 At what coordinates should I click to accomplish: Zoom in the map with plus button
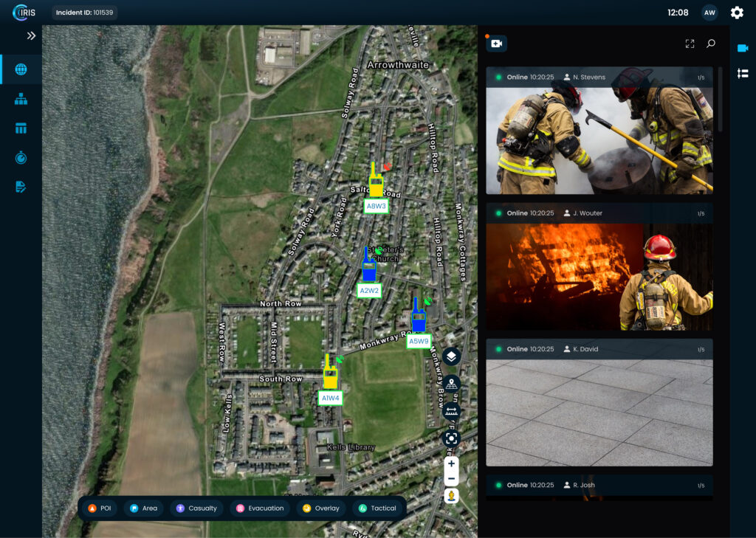coord(451,464)
